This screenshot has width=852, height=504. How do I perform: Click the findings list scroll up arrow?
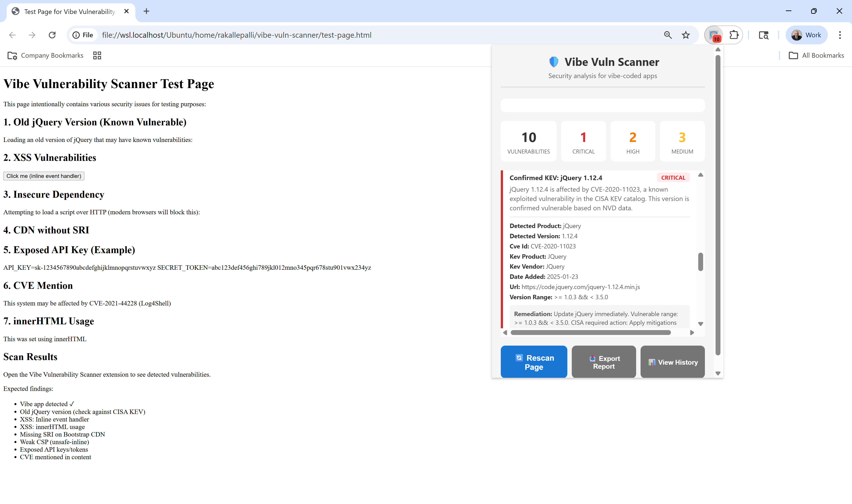(700, 175)
